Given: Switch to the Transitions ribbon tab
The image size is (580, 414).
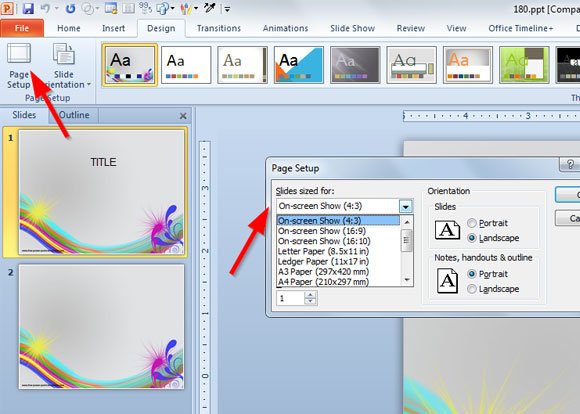Looking at the screenshot, I should (219, 28).
